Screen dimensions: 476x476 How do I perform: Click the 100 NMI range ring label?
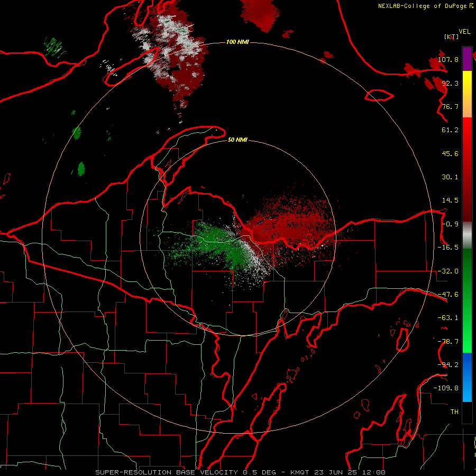(x=237, y=42)
